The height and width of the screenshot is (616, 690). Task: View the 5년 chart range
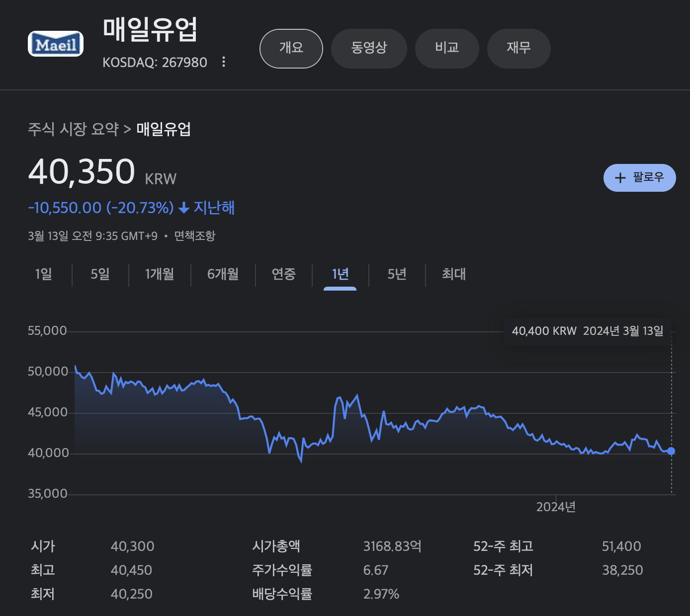[x=397, y=274]
